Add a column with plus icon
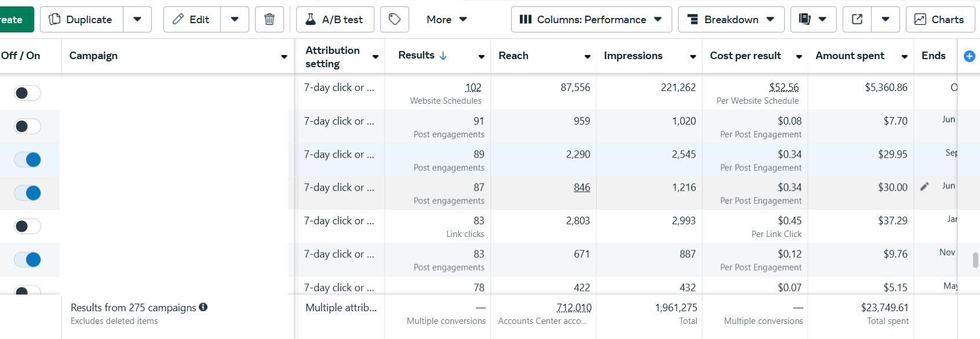The width and height of the screenshot is (980, 339). coord(969,56)
